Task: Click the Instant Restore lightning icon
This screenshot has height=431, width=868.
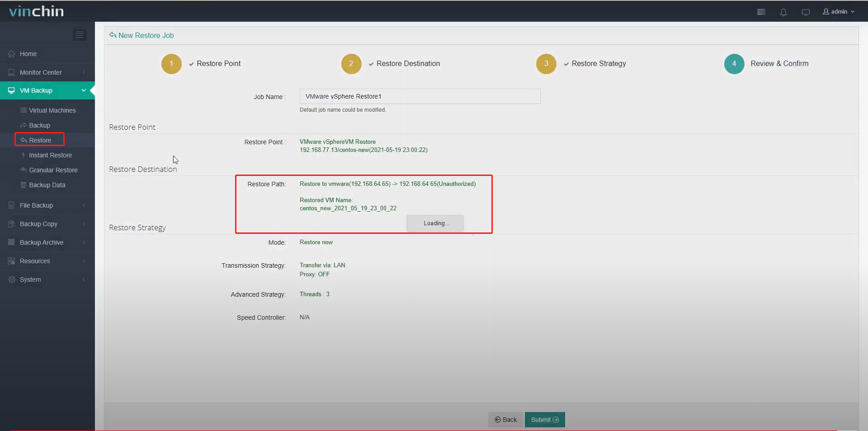Action: [24, 155]
